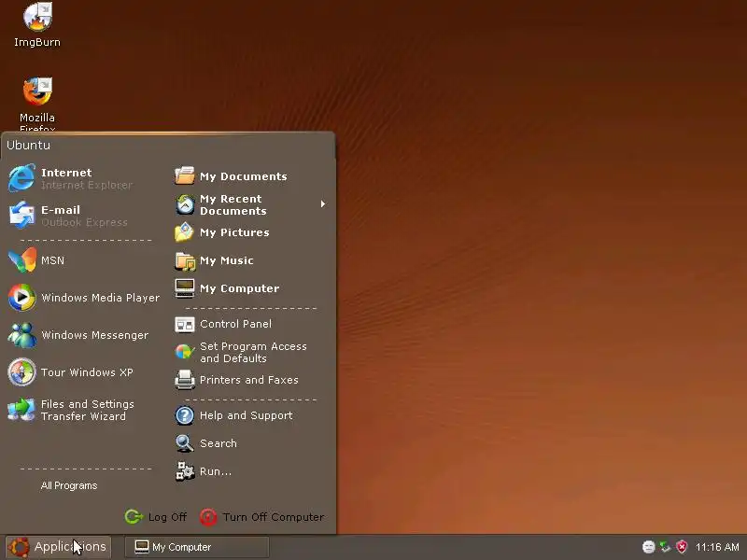
Task: Choose Help and Support text entry
Action: coord(247,415)
